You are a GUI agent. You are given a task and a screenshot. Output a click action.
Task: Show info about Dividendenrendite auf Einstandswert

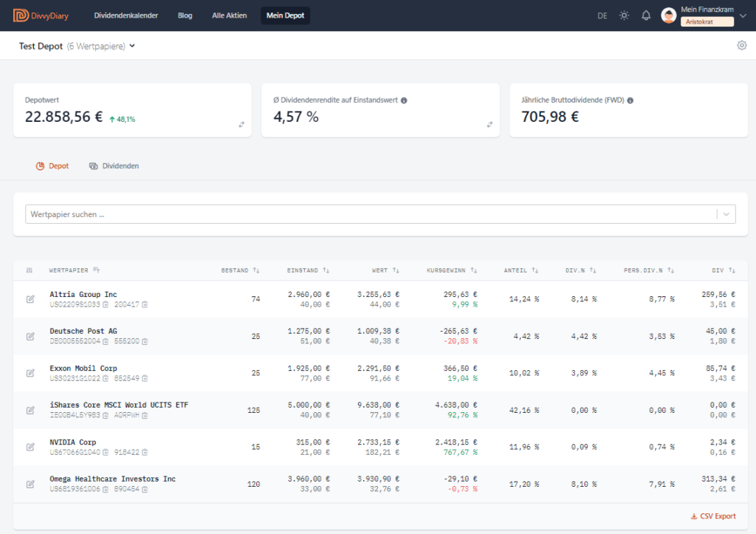[404, 100]
